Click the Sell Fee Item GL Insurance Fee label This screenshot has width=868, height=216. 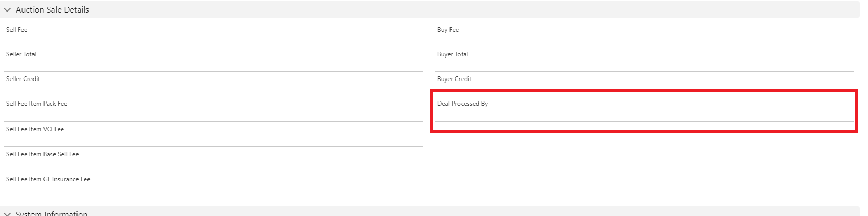click(48, 179)
